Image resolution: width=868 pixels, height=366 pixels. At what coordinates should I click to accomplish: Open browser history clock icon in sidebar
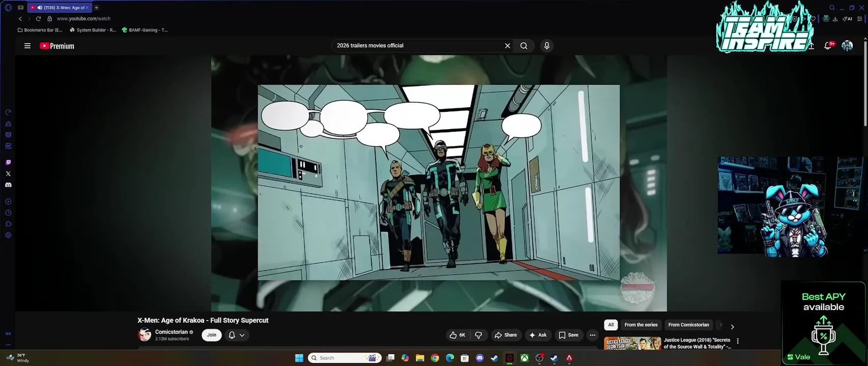(x=8, y=213)
